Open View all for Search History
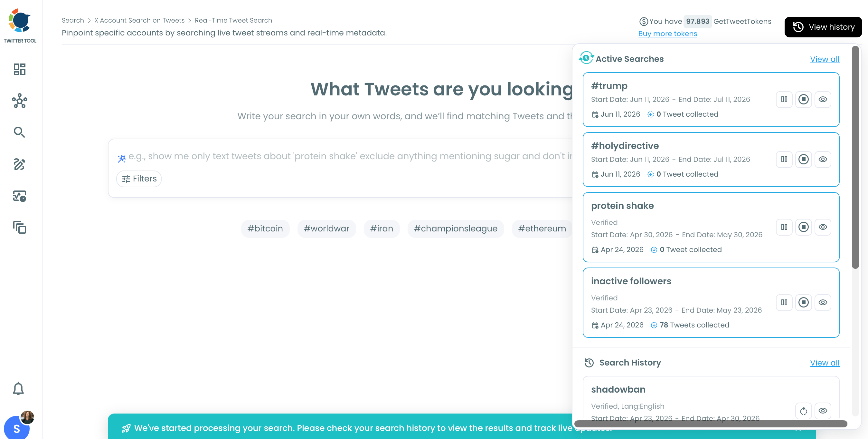Viewport: 868px width, 439px height. (x=825, y=363)
